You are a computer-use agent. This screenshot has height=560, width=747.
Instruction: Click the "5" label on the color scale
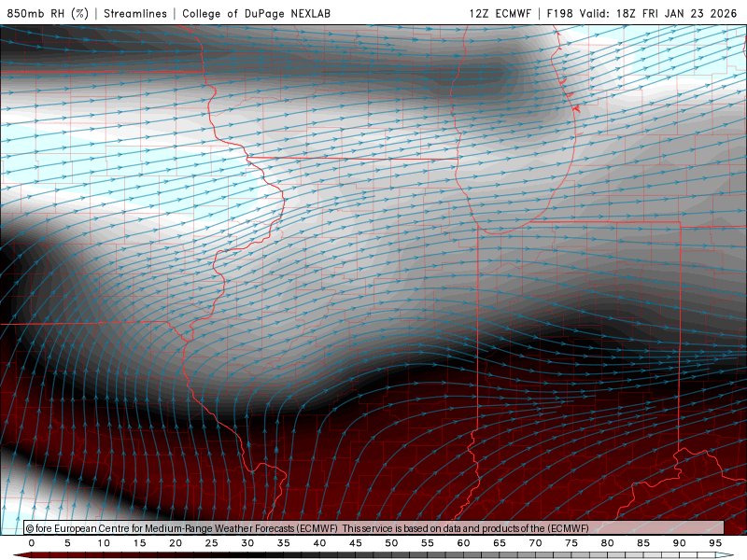coord(67,543)
